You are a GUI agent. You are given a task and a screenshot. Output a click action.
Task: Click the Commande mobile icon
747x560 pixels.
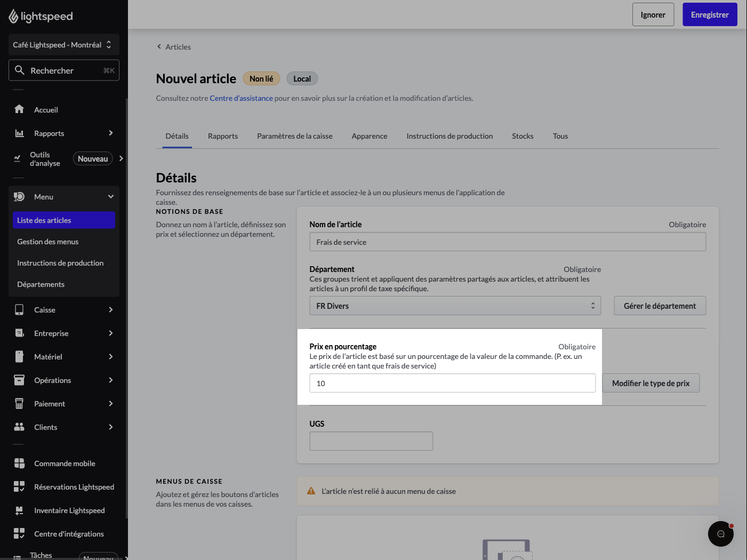19,463
